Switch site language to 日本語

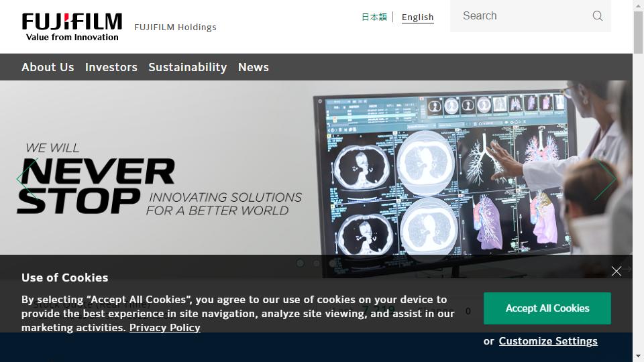pos(374,17)
